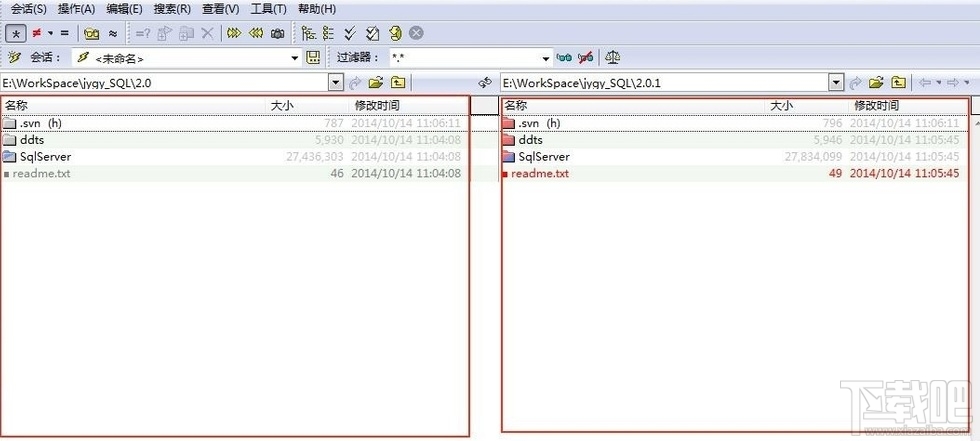Click the Copy to other side icon
Screen dimensions: 980x441
click(164, 33)
